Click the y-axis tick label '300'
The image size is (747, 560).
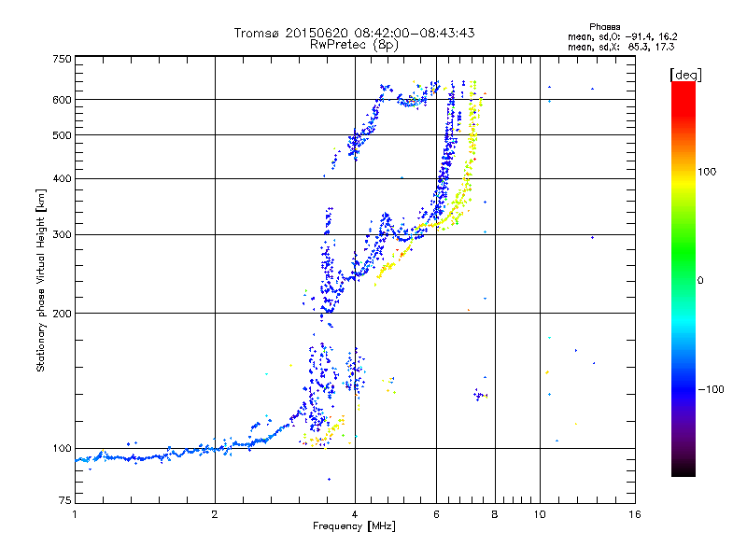[x=62, y=234]
